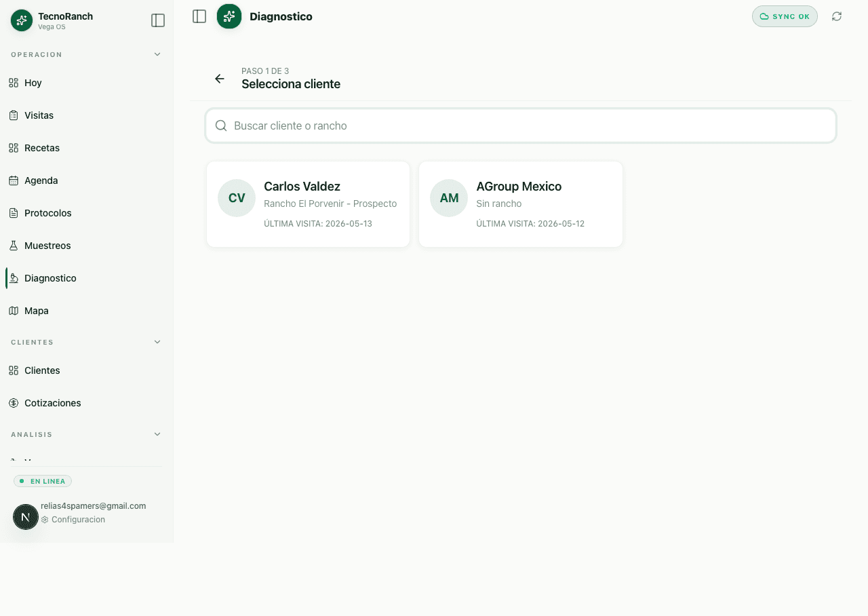This screenshot has height=616, width=868.
Task: Click the round N user avatar
Action: [x=26, y=517]
